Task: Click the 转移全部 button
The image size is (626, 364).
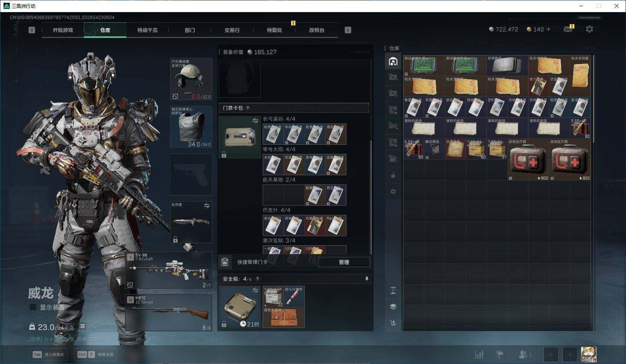Action: (x=96, y=354)
